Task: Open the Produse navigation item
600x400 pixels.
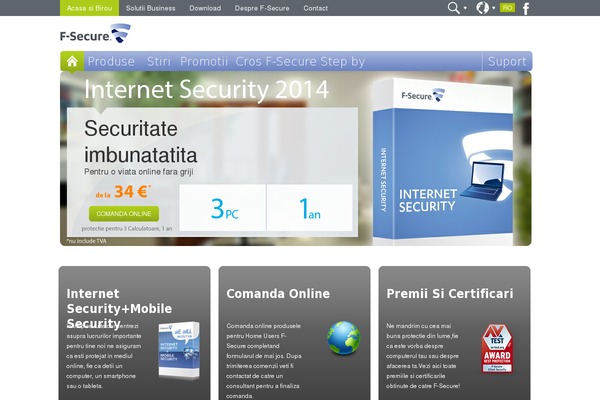Action: pyautogui.click(x=111, y=61)
